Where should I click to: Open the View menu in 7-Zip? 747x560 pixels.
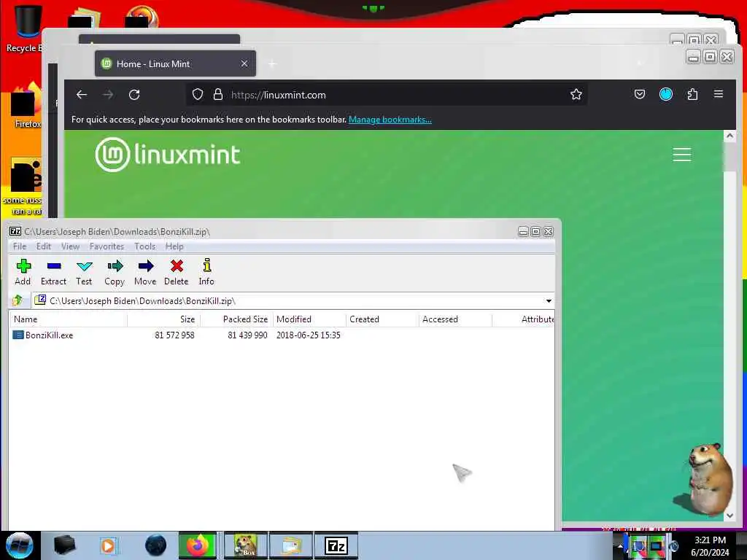pos(70,246)
